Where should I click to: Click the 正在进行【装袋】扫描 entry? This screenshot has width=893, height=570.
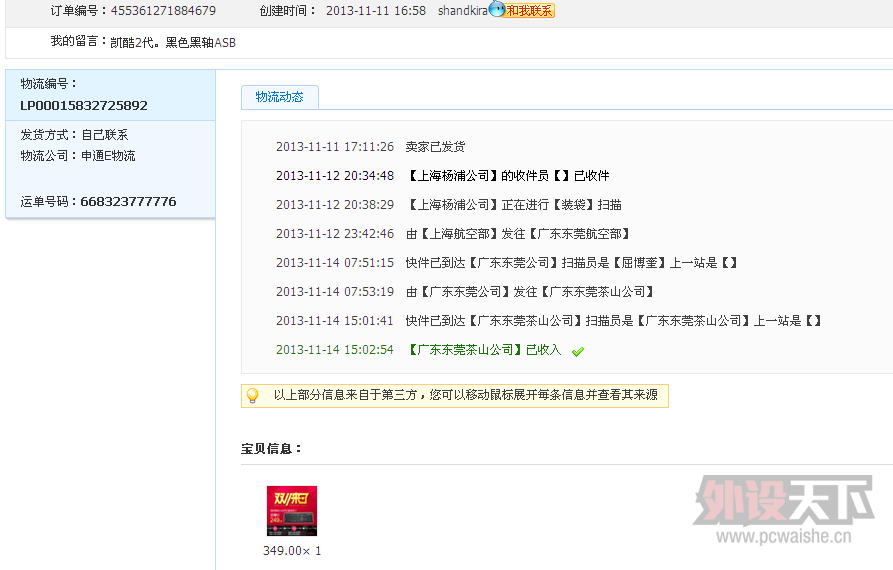pyautogui.click(x=449, y=205)
